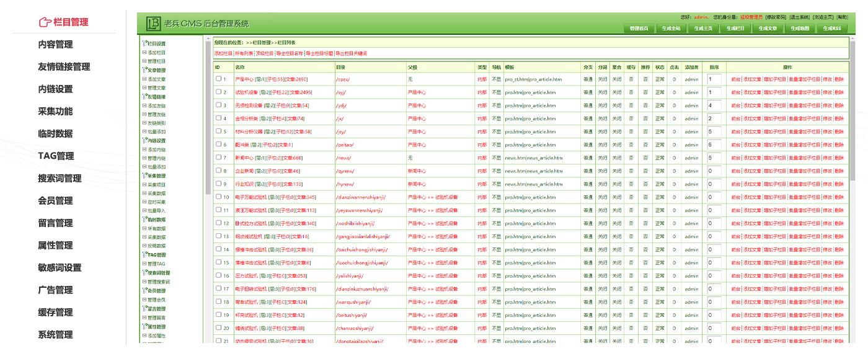Viewport: 868px width, 356px height.
Task: Click the tree icon beside 内链设置
Action: pos(144,141)
